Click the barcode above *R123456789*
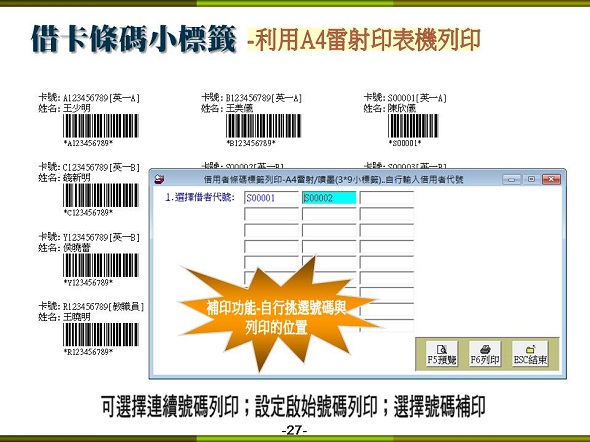This screenshot has height=442, width=590. coord(101,334)
